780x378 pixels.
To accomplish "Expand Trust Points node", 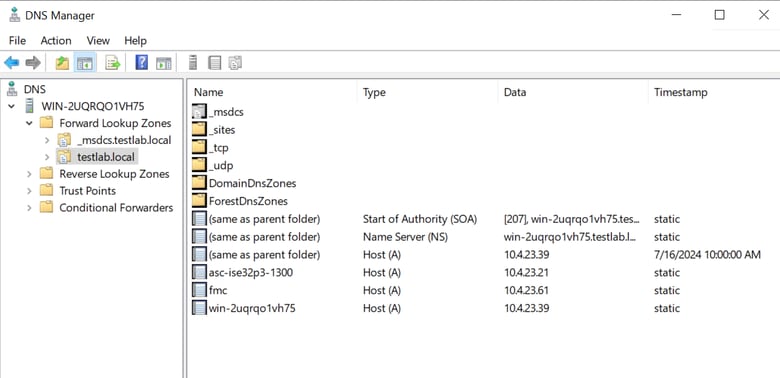I will [29, 191].
